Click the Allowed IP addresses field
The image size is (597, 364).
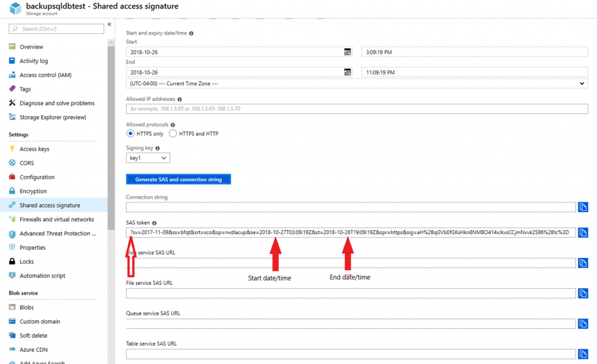(357, 109)
